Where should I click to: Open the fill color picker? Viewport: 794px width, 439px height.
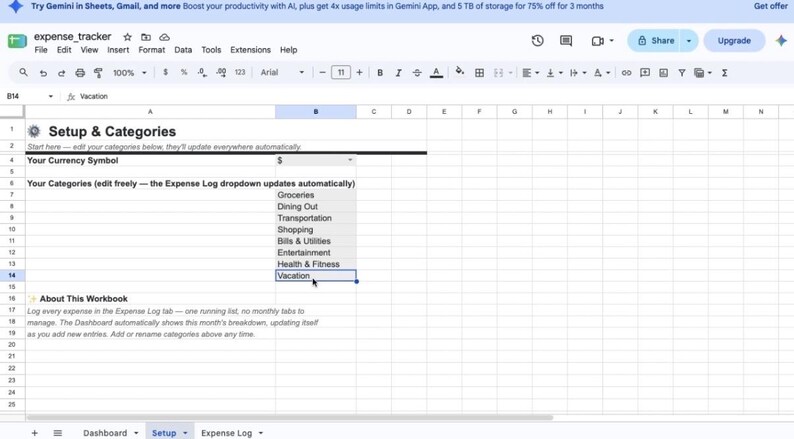[x=460, y=72]
